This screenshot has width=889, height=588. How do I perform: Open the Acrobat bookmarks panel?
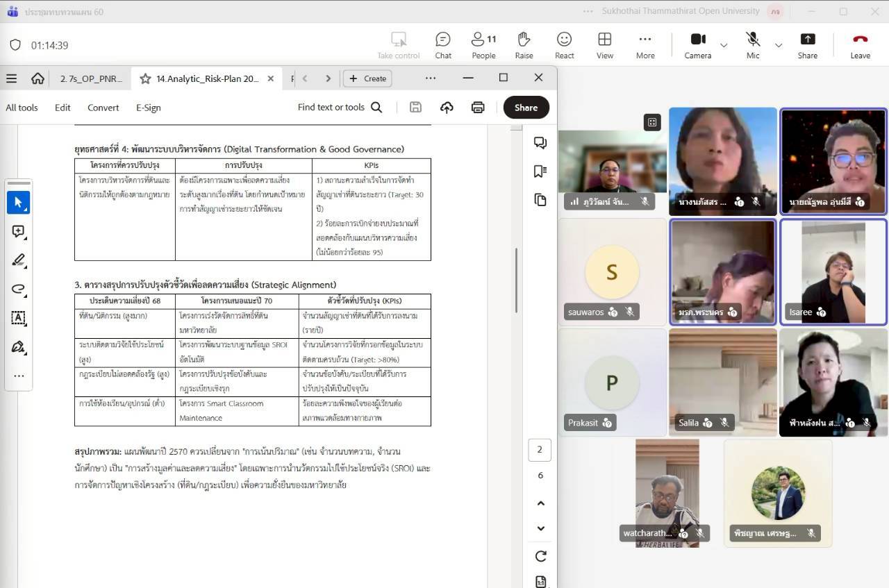[540, 171]
